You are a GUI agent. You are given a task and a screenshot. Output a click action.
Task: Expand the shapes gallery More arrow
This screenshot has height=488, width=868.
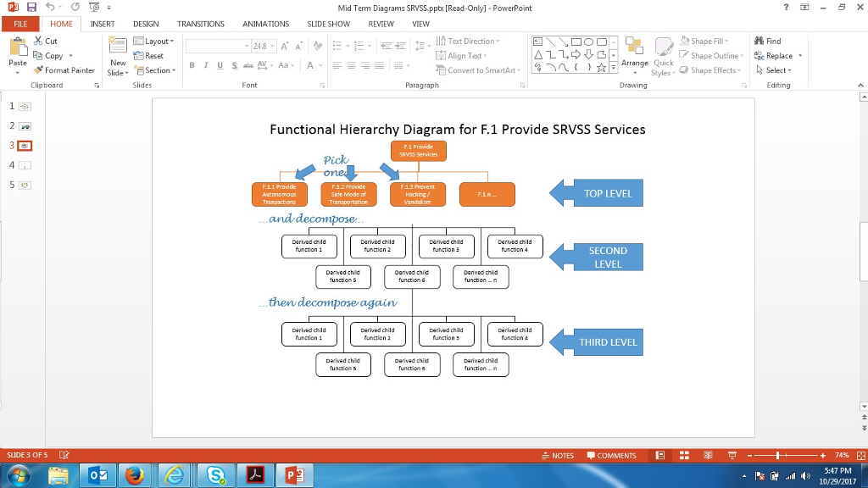(613, 69)
